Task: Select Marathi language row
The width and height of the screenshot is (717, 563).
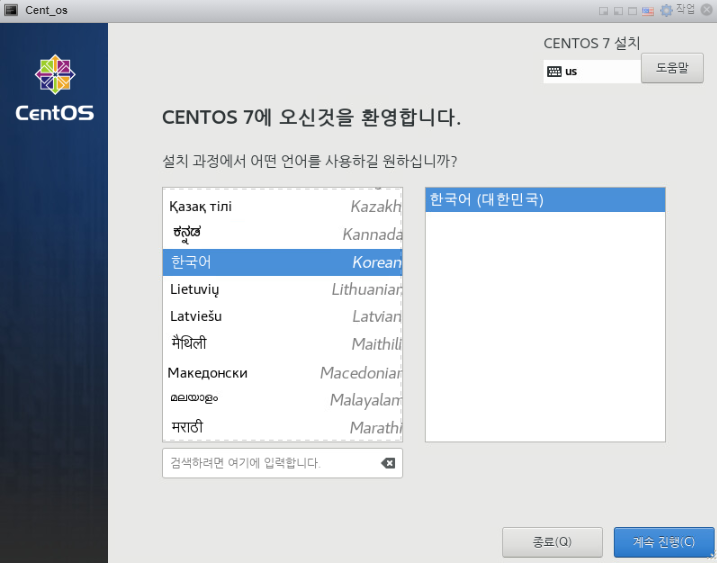Action: pos(283,427)
